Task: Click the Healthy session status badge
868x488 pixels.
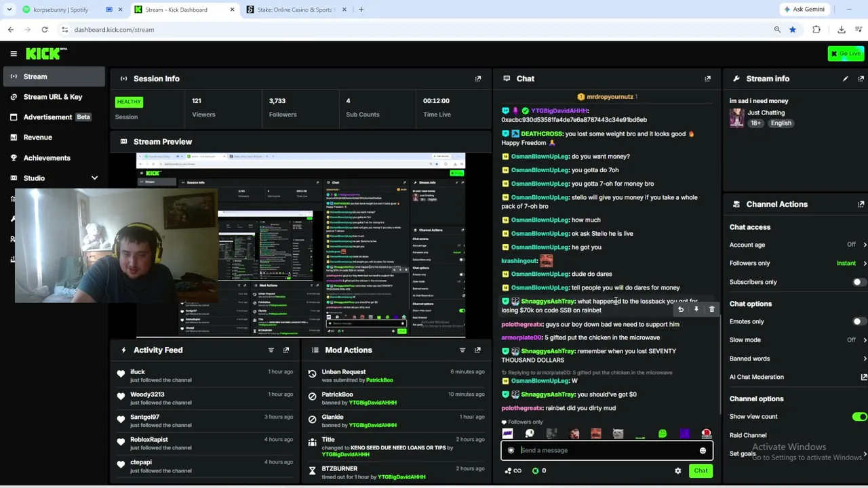Action: click(129, 102)
